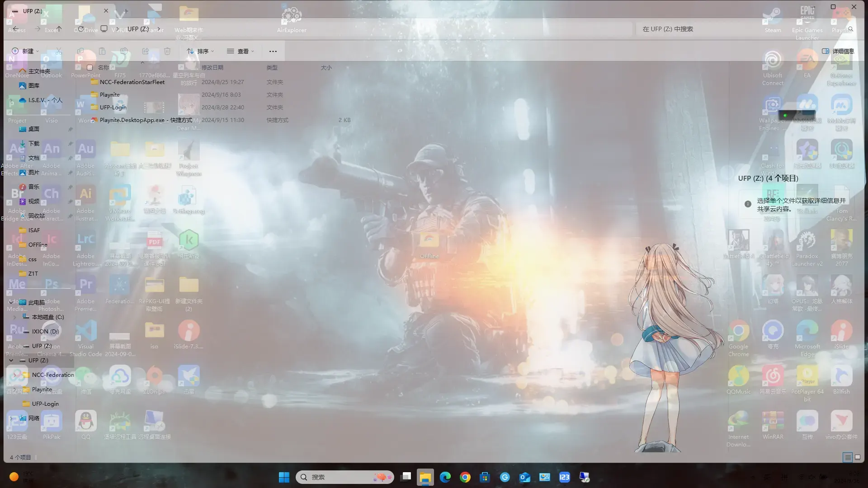Check the select-all checkbox beside 名称

pyautogui.click(x=90, y=68)
